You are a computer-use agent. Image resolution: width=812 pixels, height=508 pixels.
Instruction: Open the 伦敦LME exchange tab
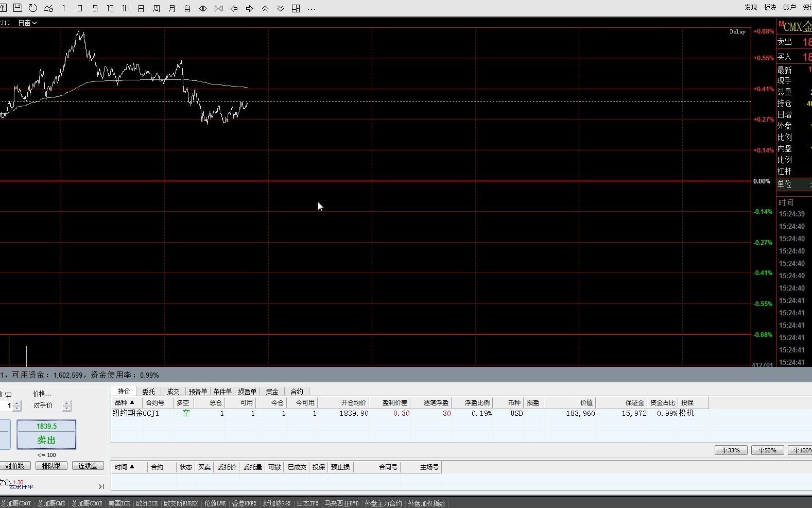pos(215,503)
